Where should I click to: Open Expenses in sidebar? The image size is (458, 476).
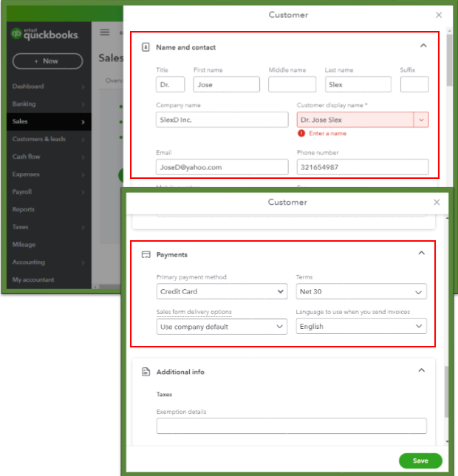point(26,174)
